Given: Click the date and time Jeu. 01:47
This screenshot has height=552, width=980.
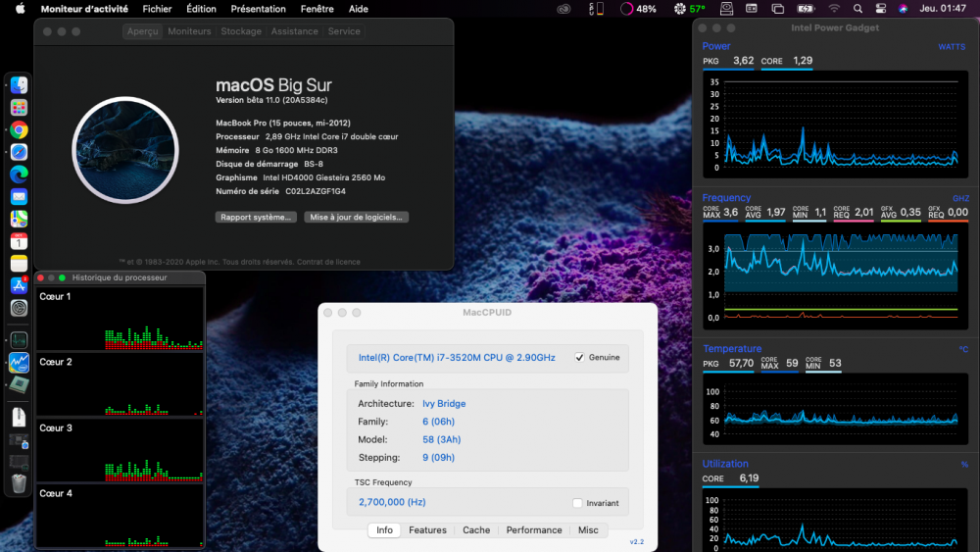Looking at the screenshot, I should coord(943,9).
